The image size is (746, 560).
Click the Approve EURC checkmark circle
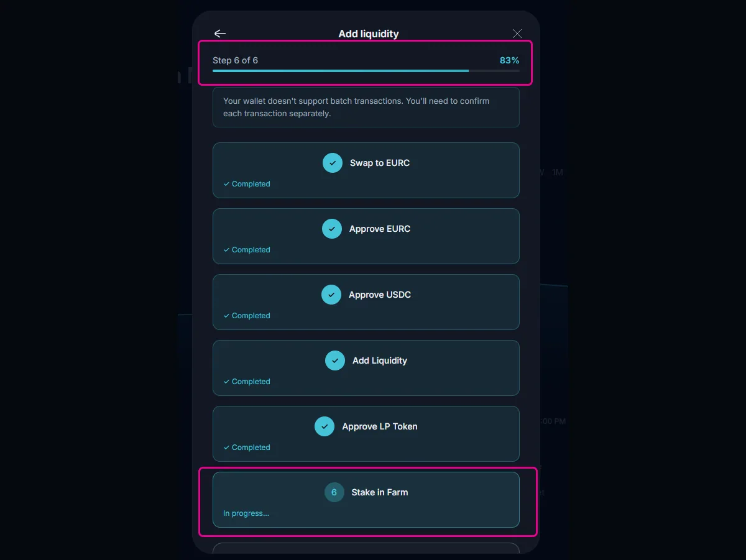(332, 229)
